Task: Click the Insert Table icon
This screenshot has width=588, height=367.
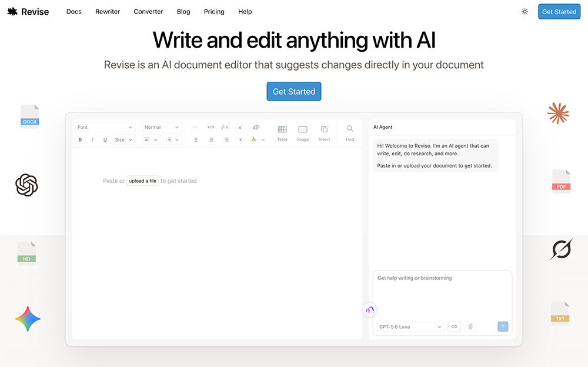Action: coord(282,134)
